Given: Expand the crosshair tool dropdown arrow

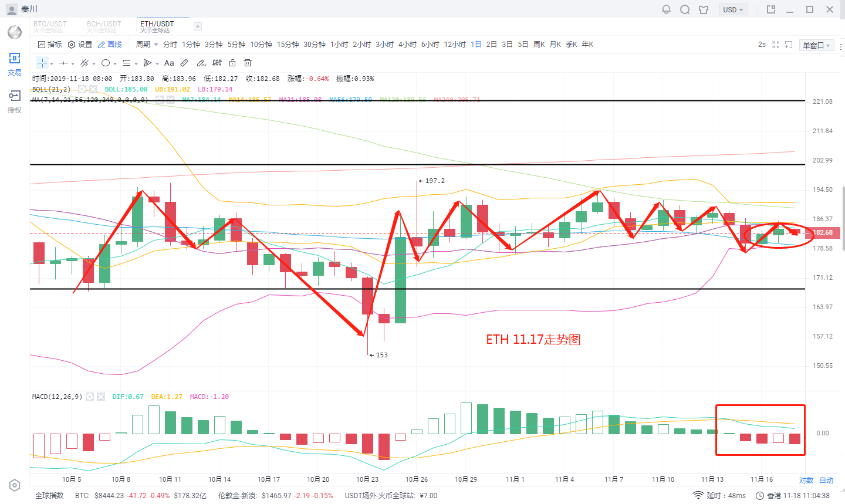Looking at the screenshot, I should coord(52,63).
